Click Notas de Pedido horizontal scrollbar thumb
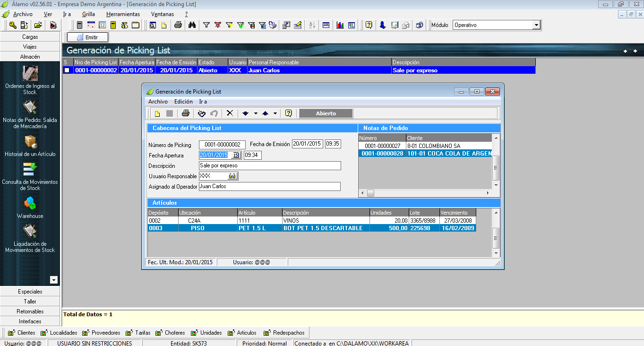 (371, 193)
